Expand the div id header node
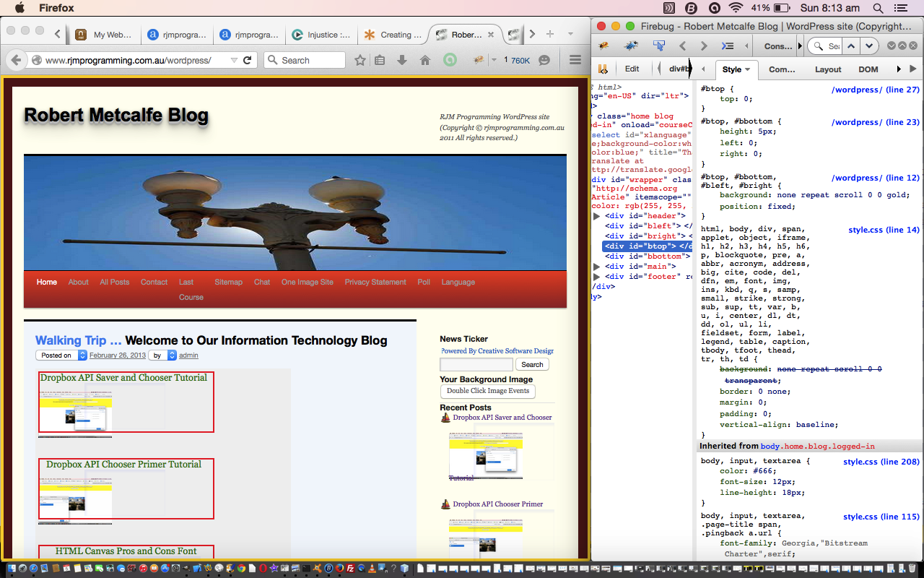 tap(596, 216)
